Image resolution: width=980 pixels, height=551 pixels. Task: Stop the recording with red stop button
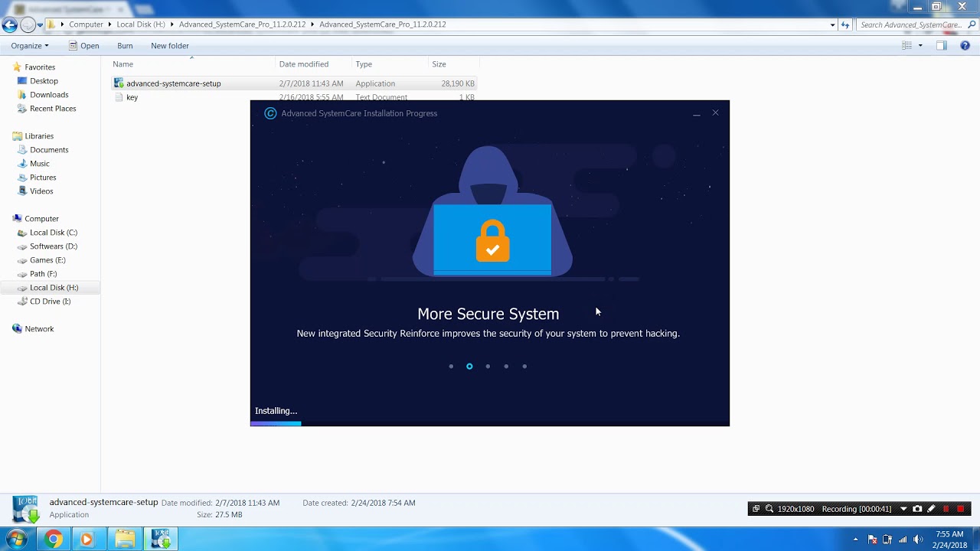pyautogui.click(x=961, y=509)
